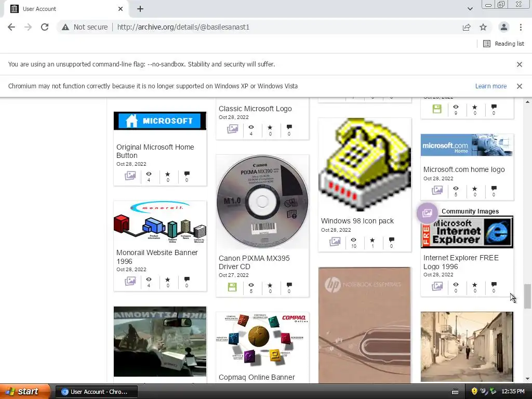Select User Account Chromium taskbar button
532x399 pixels.
click(96, 392)
